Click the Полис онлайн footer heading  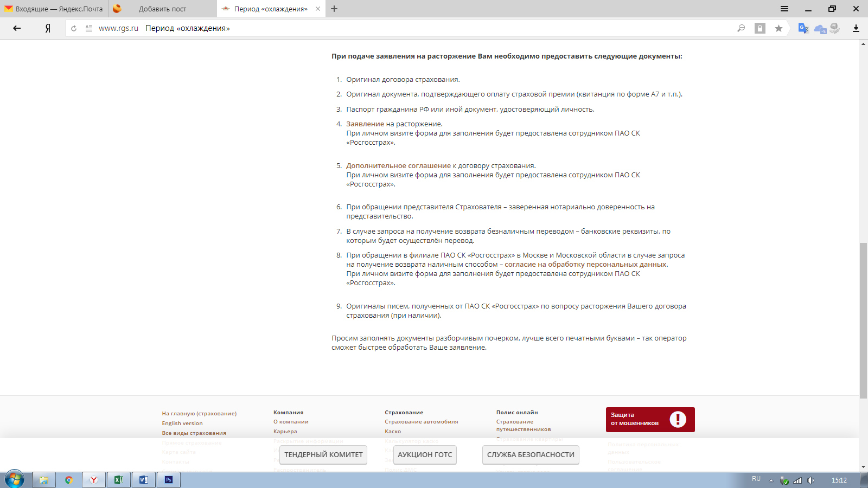(x=517, y=412)
